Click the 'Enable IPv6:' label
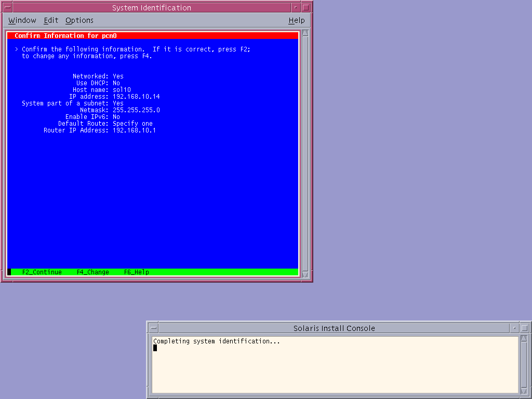This screenshot has width=532, height=399. pyautogui.click(x=87, y=117)
